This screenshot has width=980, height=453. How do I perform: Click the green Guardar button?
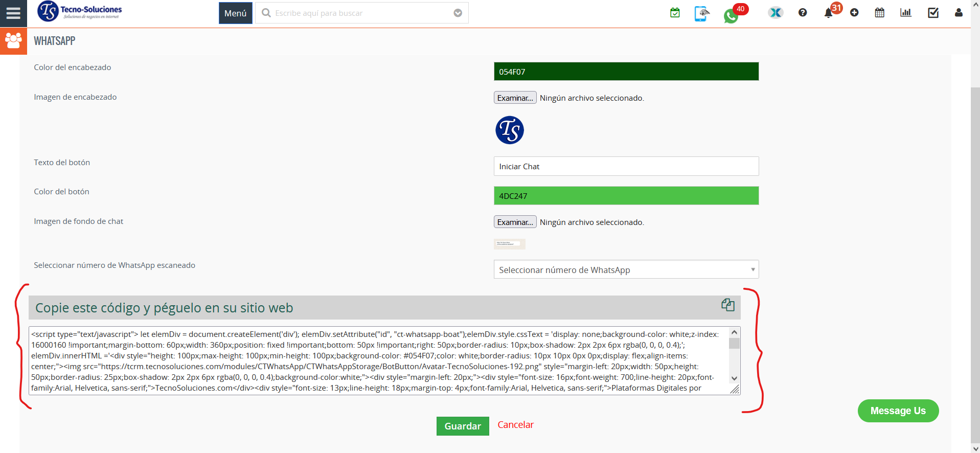click(462, 426)
